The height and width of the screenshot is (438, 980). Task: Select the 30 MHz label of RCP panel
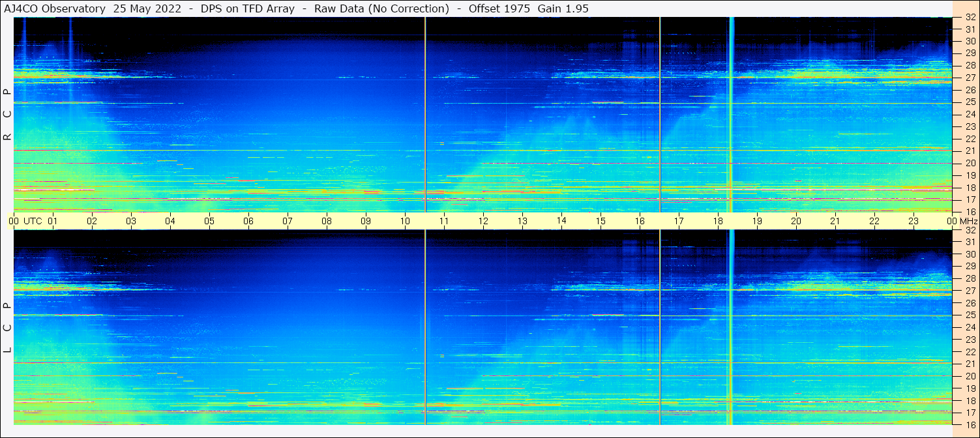pyautogui.click(x=970, y=40)
